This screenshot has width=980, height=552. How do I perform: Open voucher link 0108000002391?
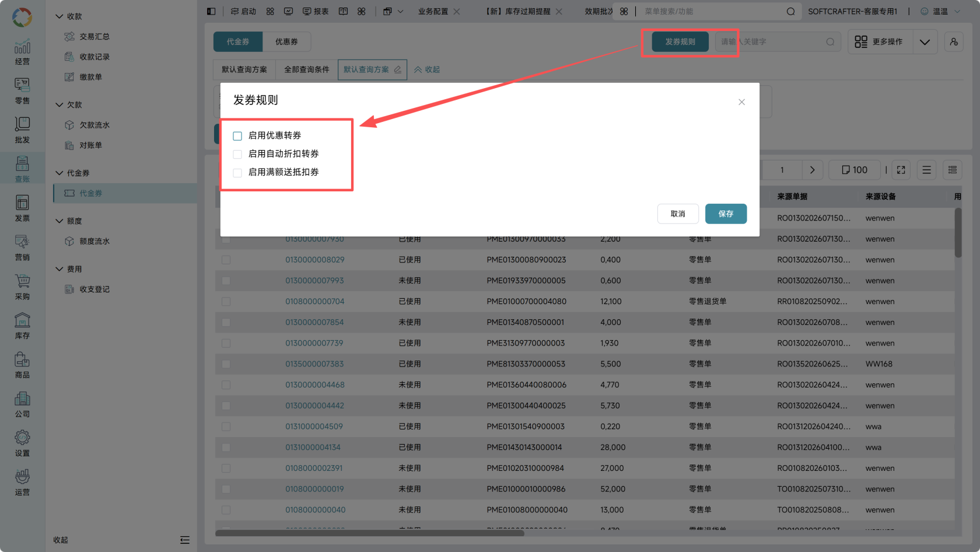314,468
